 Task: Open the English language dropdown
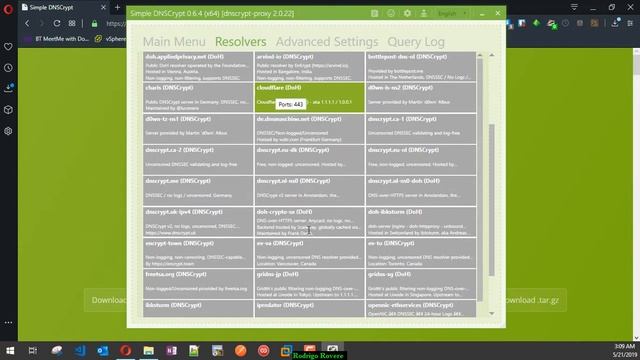click(452, 13)
